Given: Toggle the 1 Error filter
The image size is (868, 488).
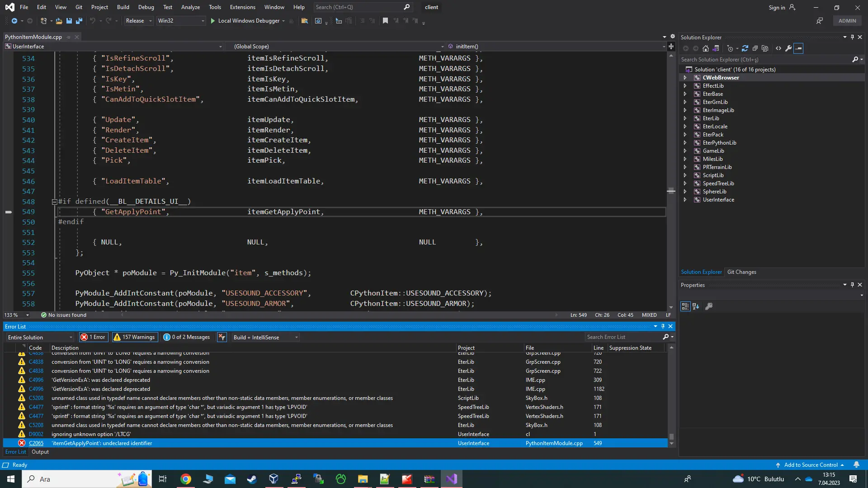Looking at the screenshot, I should click(93, 337).
